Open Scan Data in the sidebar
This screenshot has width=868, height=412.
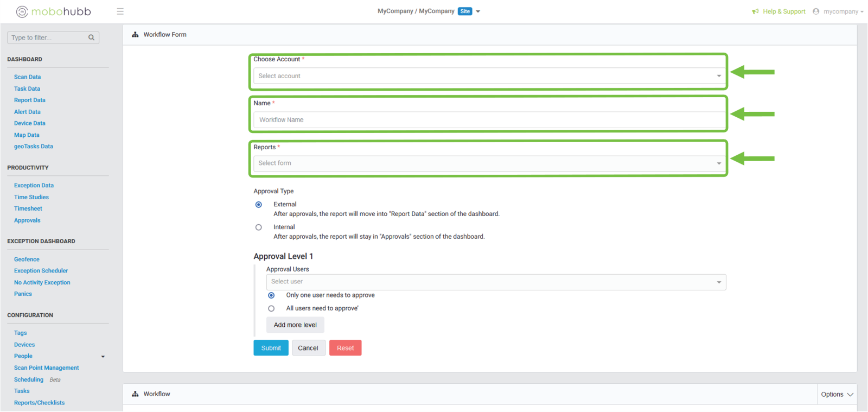pyautogui.click(x=27, y=77)
